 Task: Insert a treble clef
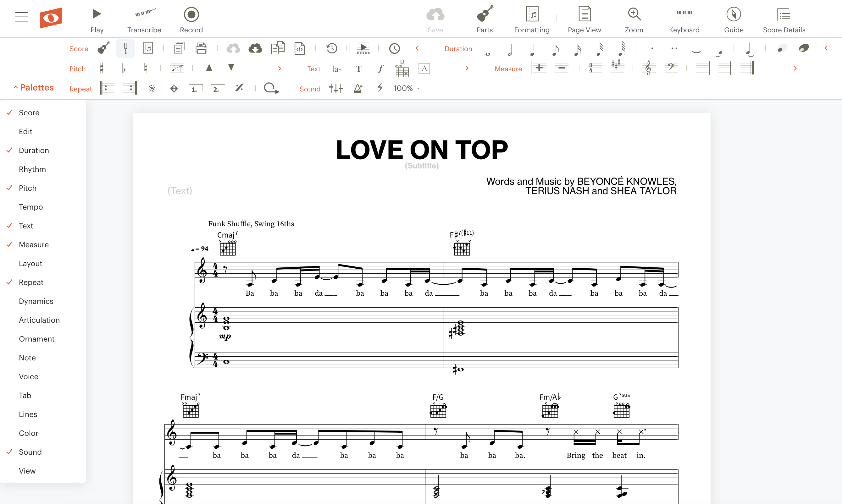tap(648, 68)
